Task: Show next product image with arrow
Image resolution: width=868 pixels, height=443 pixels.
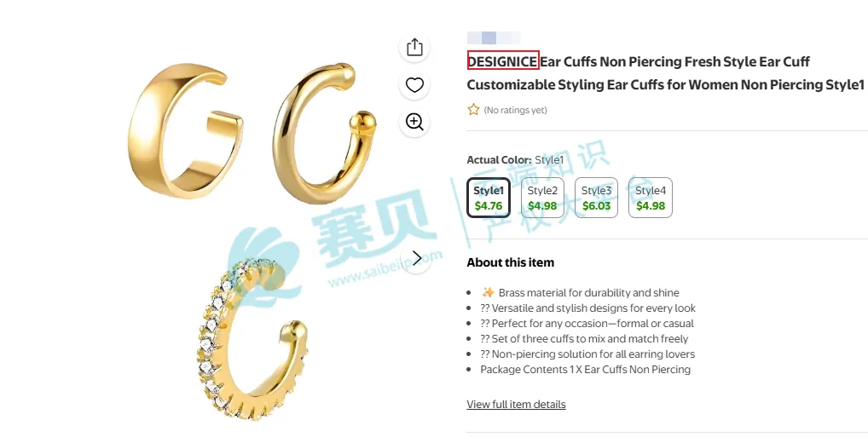Action: pos(417,258)
